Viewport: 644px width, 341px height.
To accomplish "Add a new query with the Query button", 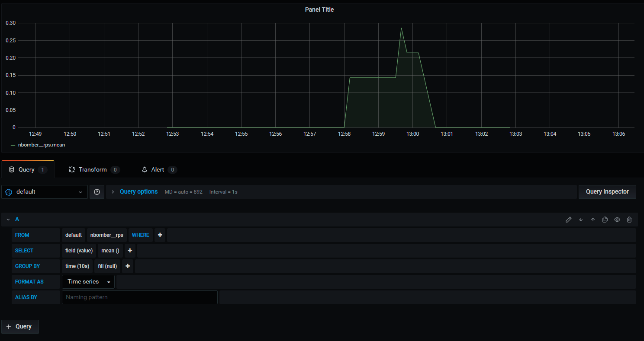I will [20, 326].
